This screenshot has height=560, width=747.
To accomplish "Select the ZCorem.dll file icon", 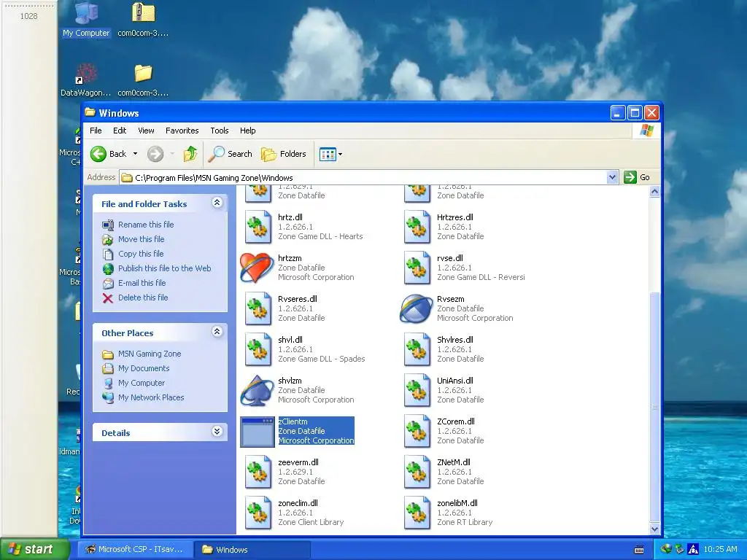I will click(417, 432).
